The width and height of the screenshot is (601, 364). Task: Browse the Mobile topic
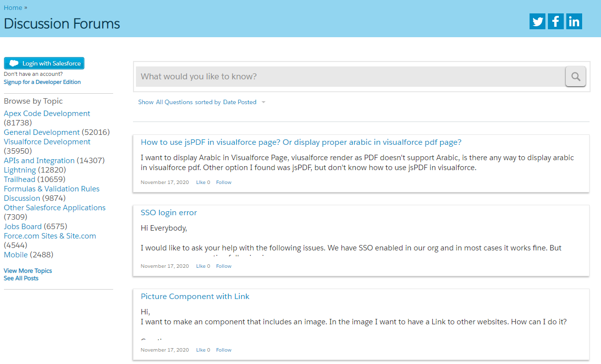coord(16,255)
